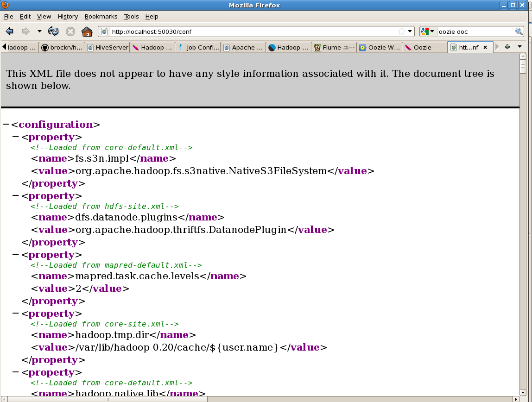Click the vertical scrollbar down arrow
532x402 pixels.
523,393
